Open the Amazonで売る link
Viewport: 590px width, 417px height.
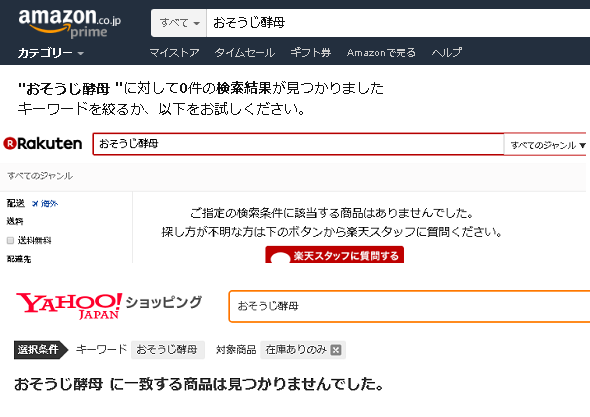[381, 52]
